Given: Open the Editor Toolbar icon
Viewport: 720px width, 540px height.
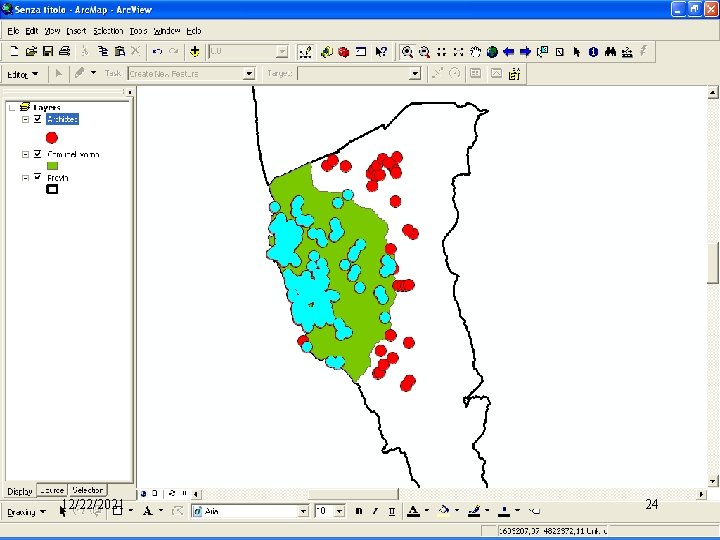Looking at the screenshot, I should (305, 51).
